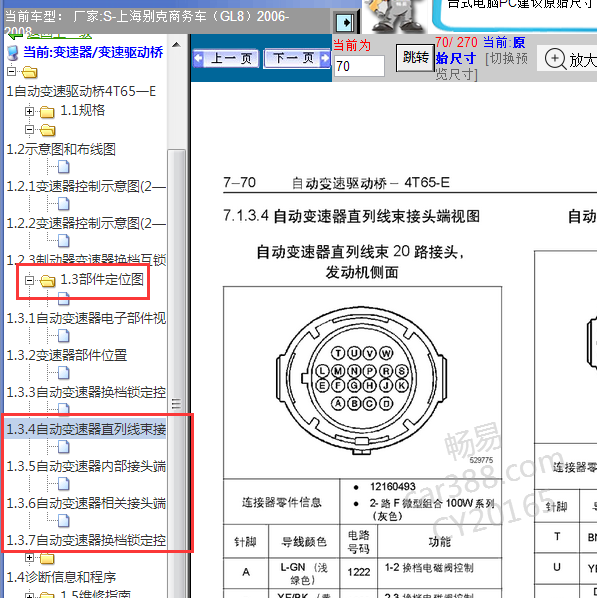
Task: Open tree item 1.3.7自动变速器换档锁定控
Action: click(x=86, y=540)
